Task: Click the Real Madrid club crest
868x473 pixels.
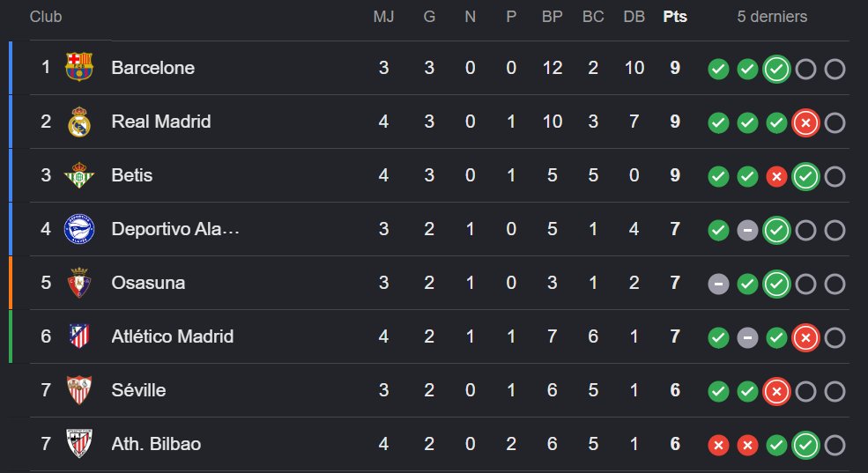Action: coord(79,122)
